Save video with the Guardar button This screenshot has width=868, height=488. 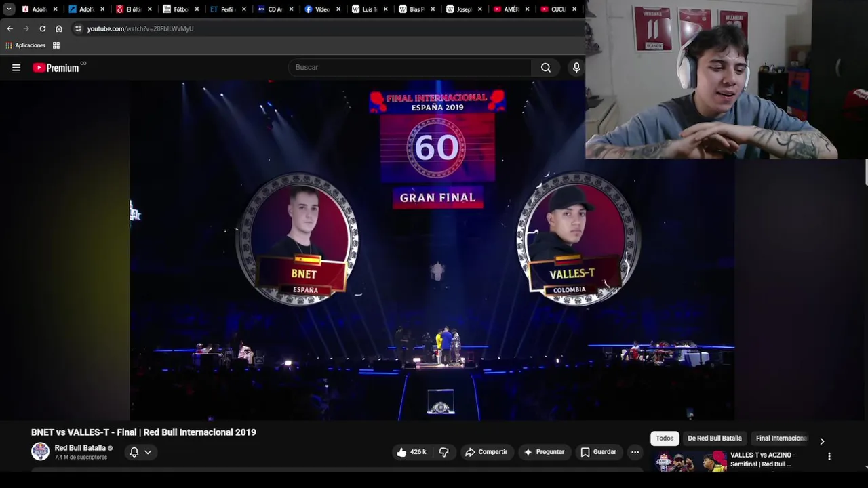tap(599, 452)
